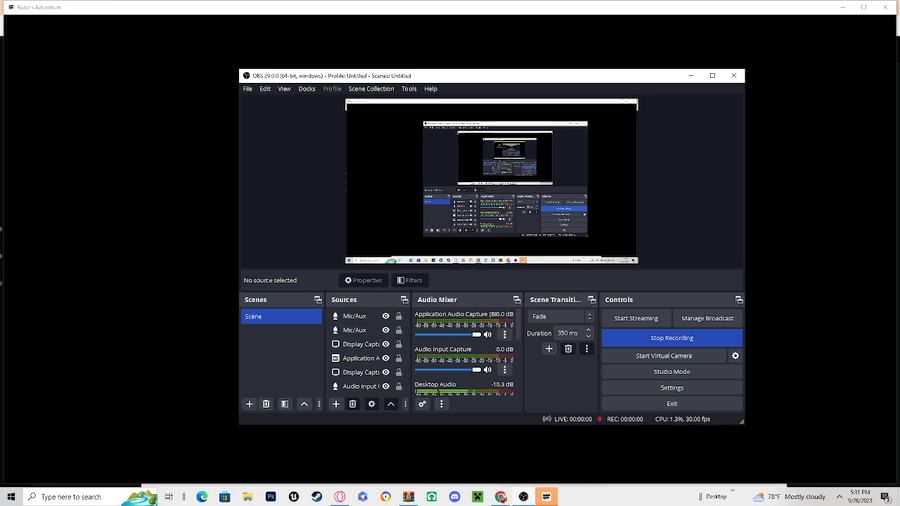Image resolution: width=900 pixels, height=506 pixels.
Task: Open source properties gear in the Sources toolbar
Action: click(x=371, y=404)
